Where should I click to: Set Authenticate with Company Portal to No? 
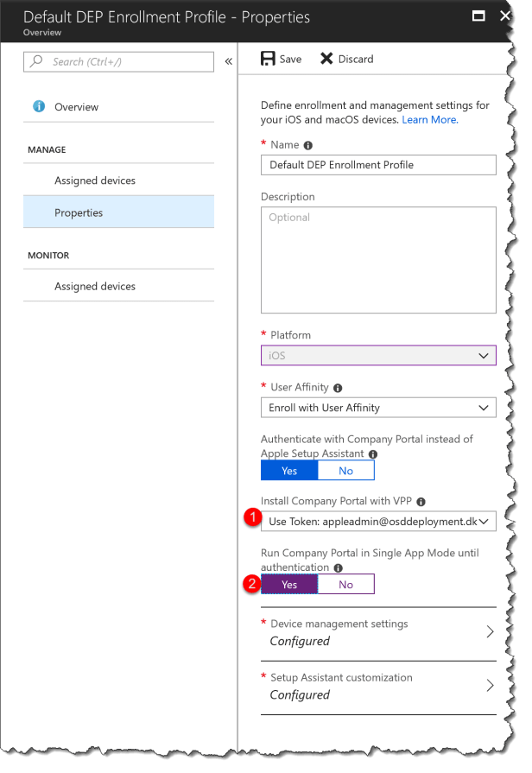[x=345, y=471]
